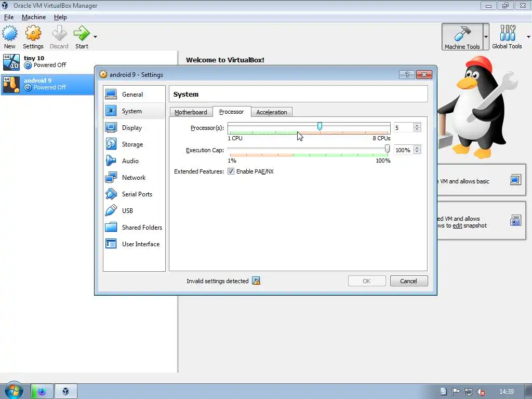
Task: Click the muted volume tray icon
Action: [x=481, y=392]
